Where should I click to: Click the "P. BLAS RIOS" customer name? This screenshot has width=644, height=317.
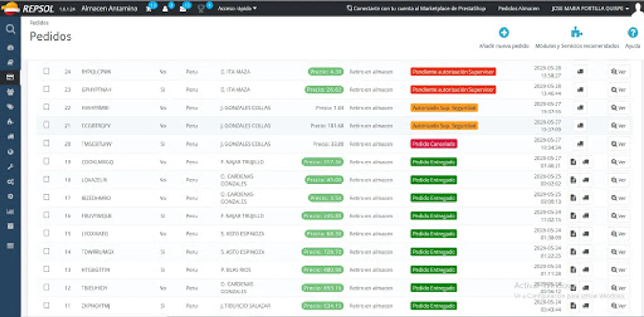coord(236,270)
